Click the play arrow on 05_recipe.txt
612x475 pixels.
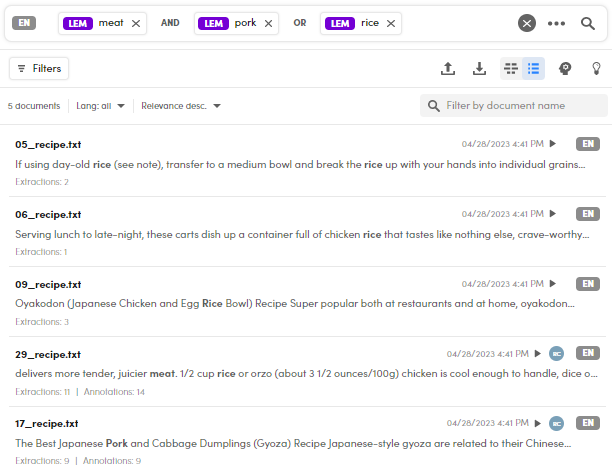coord(553,144)
